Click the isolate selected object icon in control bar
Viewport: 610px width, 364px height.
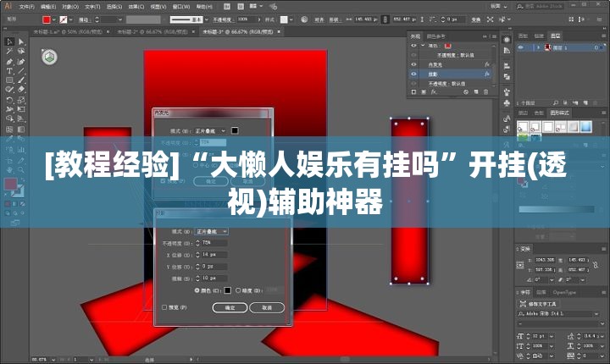(x=490, y=19)
